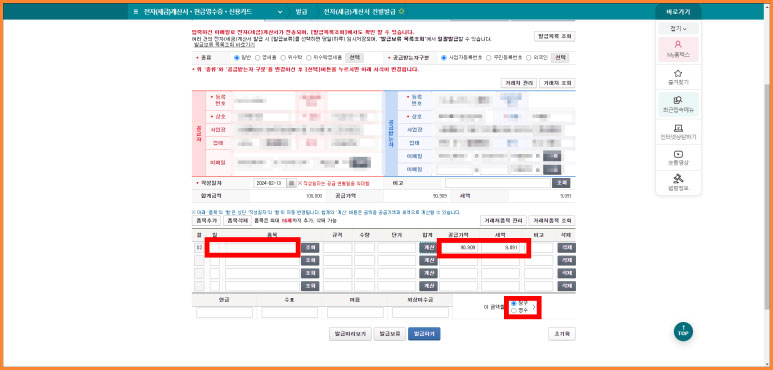Viewport: 773px width, 370px height.
Task: Open 즐겨찾기 star in shortcut sidebar
Action: click(x=678, y=76)
